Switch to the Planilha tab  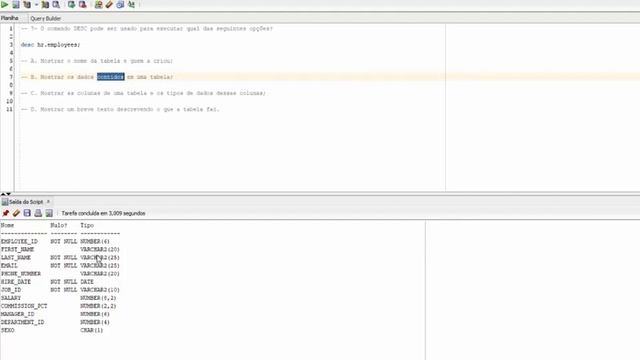9,18
